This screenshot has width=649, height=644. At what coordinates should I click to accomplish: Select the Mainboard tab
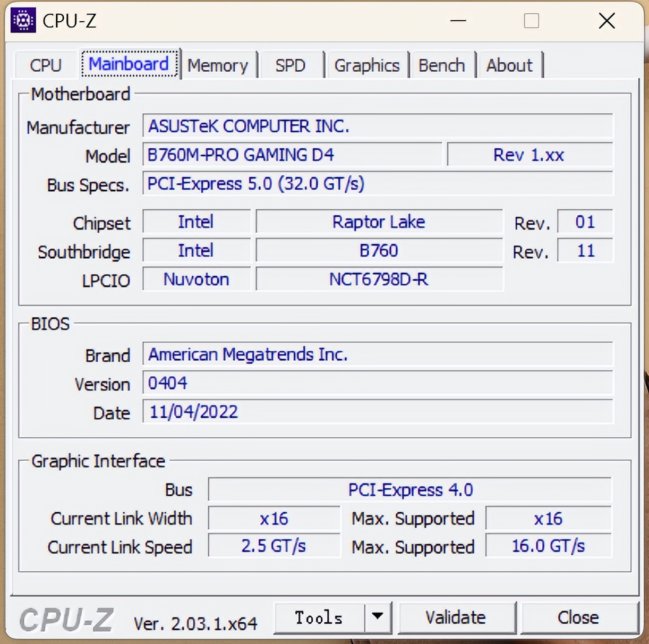click(x=129, y=63)
